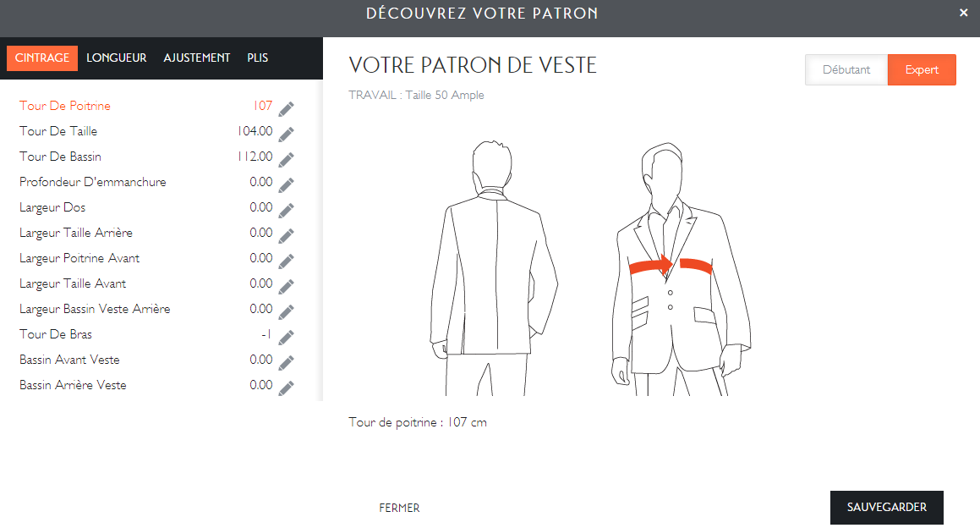
Task: Switch to Débutant mode
Action: click(846, 70)
